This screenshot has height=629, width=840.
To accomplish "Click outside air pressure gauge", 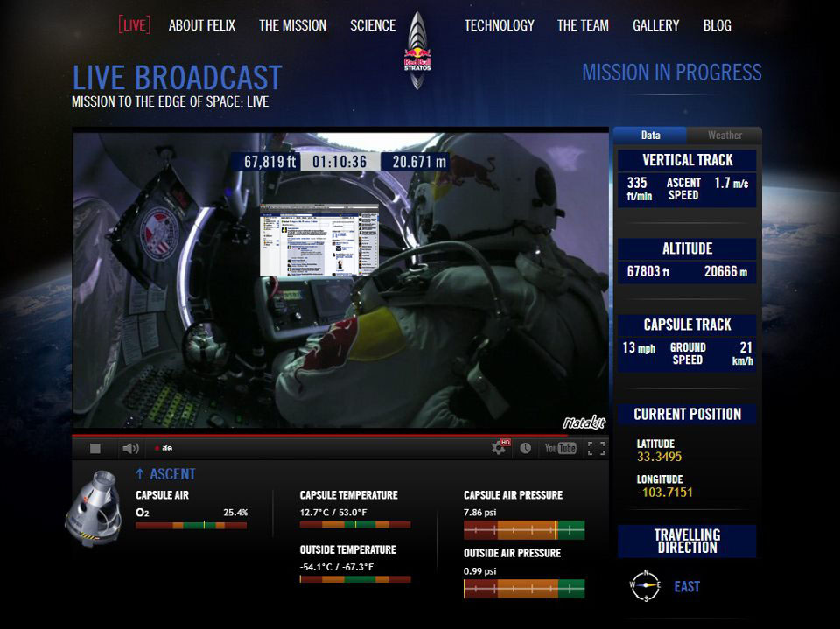I will (524, 588).
